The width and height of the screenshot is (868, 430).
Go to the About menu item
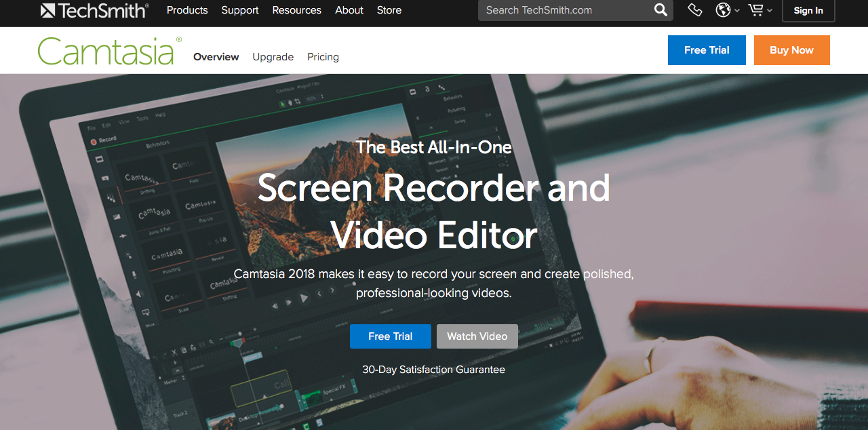pos(349,10)
